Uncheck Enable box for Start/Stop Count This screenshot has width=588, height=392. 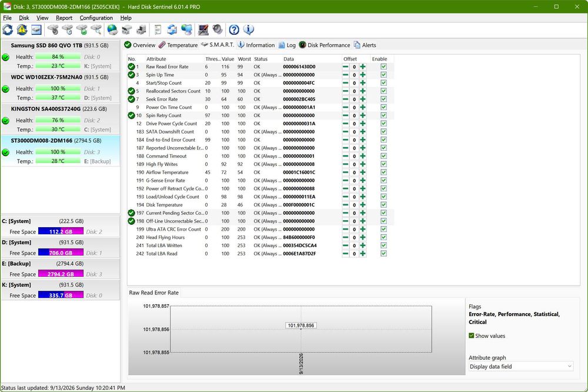pos(383,83)
